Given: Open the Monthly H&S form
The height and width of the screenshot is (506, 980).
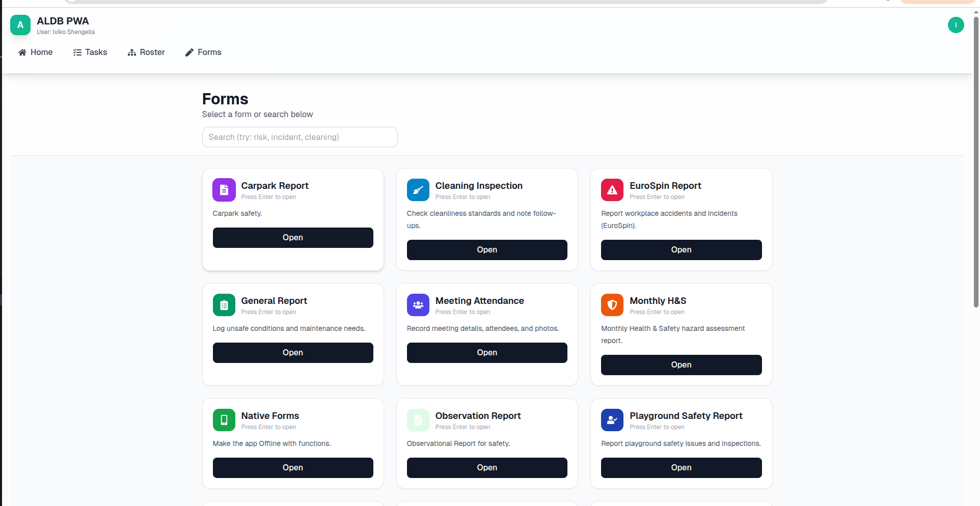Looking at the screenshot, I should [x=681, y=364].
